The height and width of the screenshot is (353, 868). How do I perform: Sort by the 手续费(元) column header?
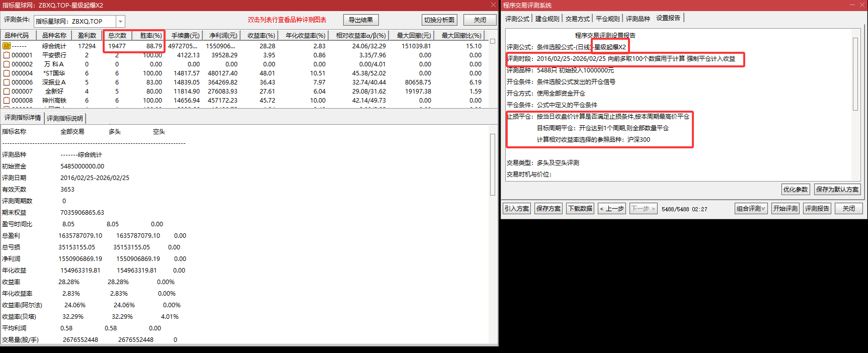[x=185, y=35]
